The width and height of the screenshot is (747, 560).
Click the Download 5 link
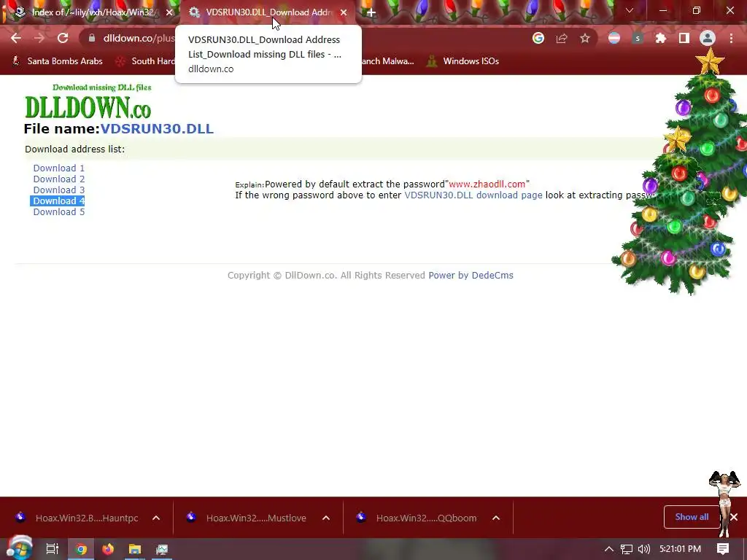[x=58, y=212]
